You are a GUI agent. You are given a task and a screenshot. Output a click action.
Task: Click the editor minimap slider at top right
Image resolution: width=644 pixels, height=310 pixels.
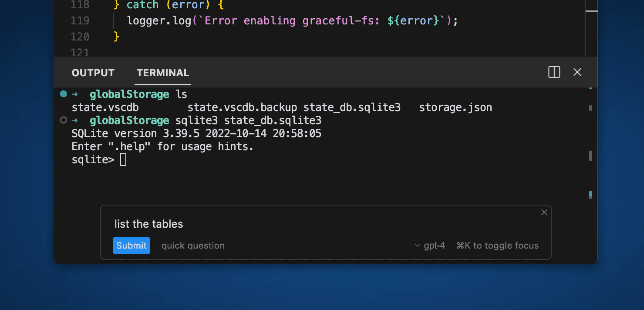coord(591,11)
